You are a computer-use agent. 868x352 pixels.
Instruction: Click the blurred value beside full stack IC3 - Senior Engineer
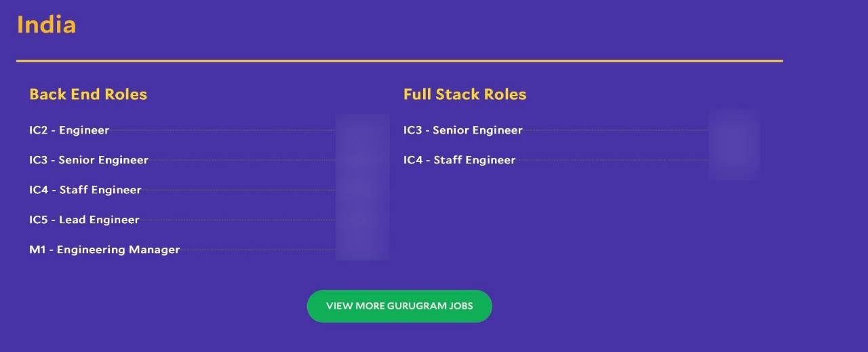click(735, 130)
